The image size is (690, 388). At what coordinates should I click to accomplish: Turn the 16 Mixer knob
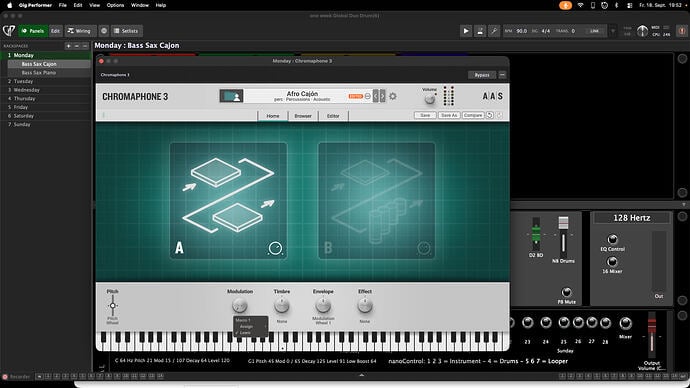[x=612, y=262]
